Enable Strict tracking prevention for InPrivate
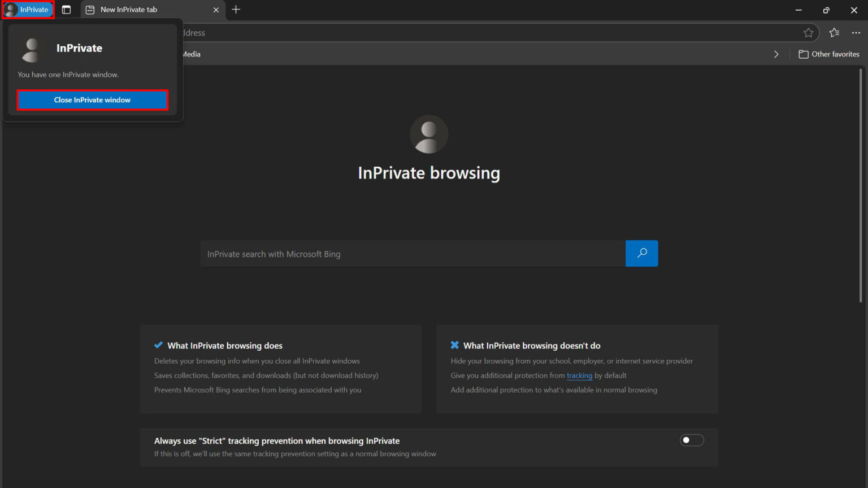The width and height of the screenshot is (868, 488). pyautogui.click(x=692, y=440)
